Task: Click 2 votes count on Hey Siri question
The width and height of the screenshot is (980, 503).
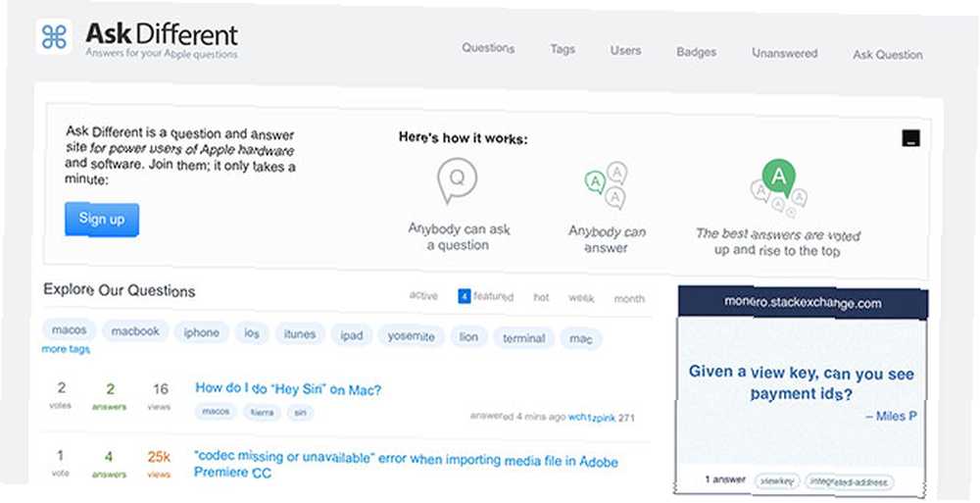Action: [x=61, y=395]
